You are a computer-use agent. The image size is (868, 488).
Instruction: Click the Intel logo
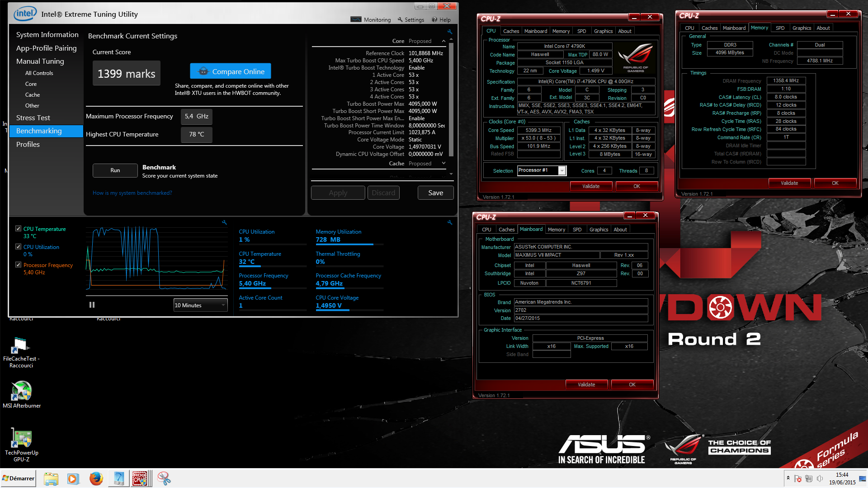pyautogui.click(x=25, y=14)
